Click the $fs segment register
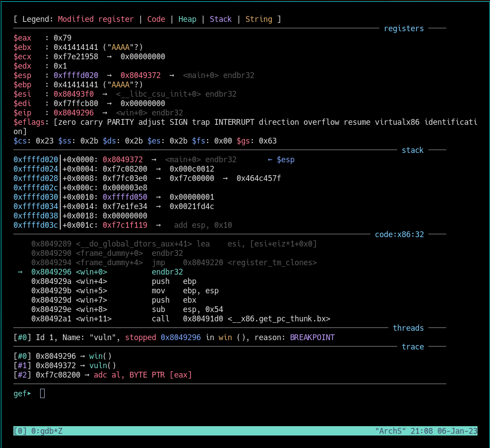The height and width of the screenshot is (448, 490). [199, 141]
